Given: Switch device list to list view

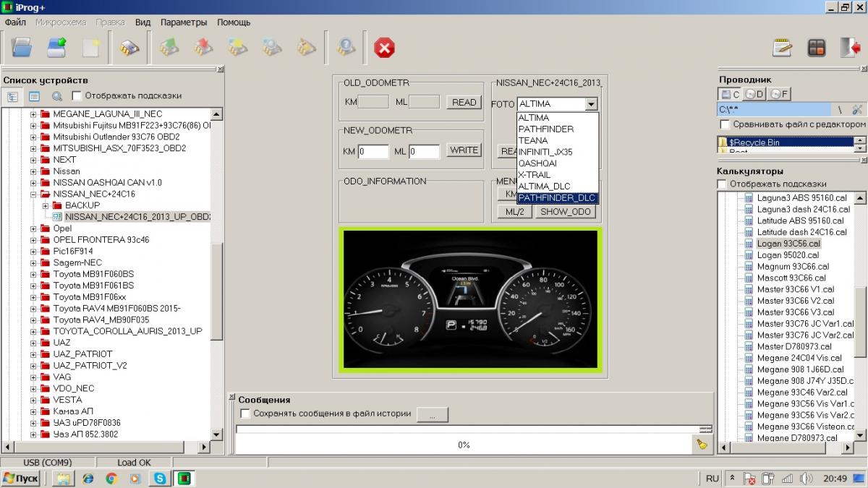Looking at the screenshot, I should (x=34, y=95).
